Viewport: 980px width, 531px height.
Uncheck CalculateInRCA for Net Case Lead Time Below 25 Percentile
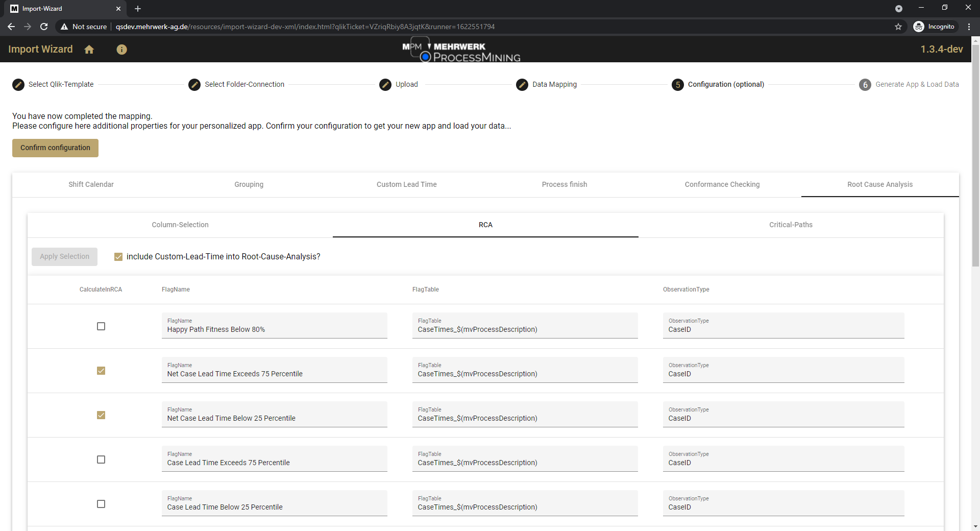coord(101,415)
